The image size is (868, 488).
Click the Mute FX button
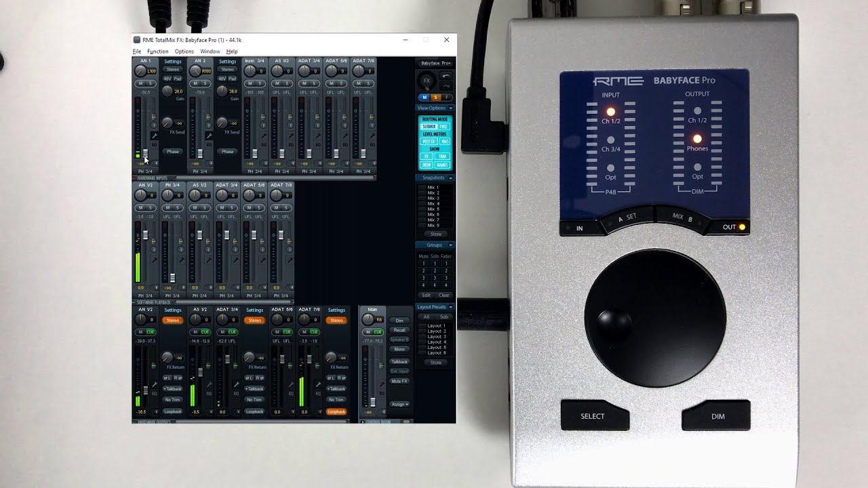pyautogui.click(x=399, y=382)
